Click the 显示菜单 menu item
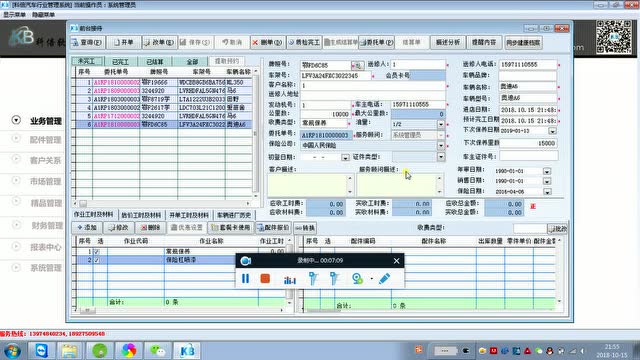Image resolution: width=640 pixels, height=360 pixels. click(x=14, y=15)
